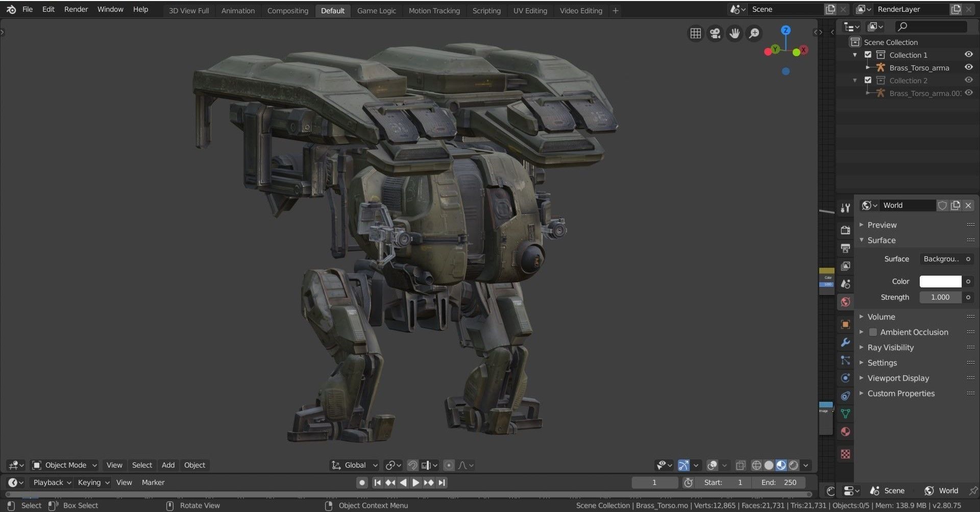980x512 pixels.
Task: Uncheck the Collection 1 checkbox
Action: (x=868, y=55)
